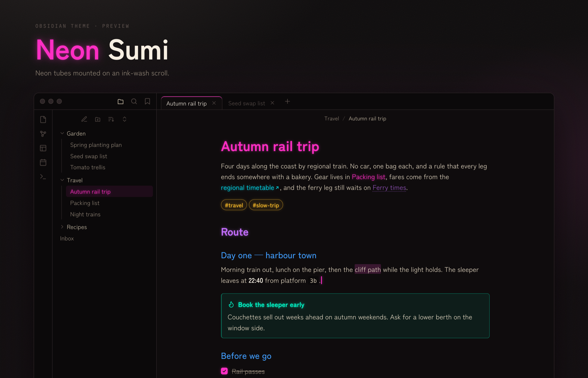Image resolution: width=588 pixels, height=378 pixels.
Task: Follow the Ferry times link
Action: pos(389,188)
